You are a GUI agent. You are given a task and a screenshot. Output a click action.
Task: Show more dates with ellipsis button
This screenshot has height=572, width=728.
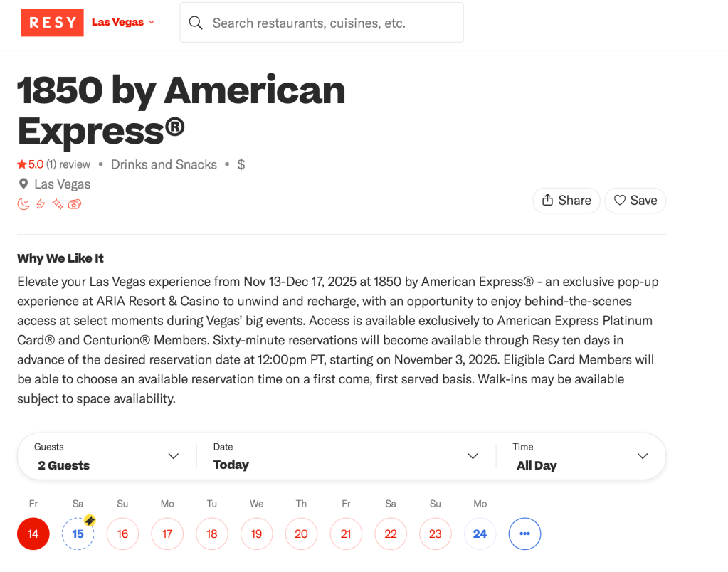click(x=525, y=534)
